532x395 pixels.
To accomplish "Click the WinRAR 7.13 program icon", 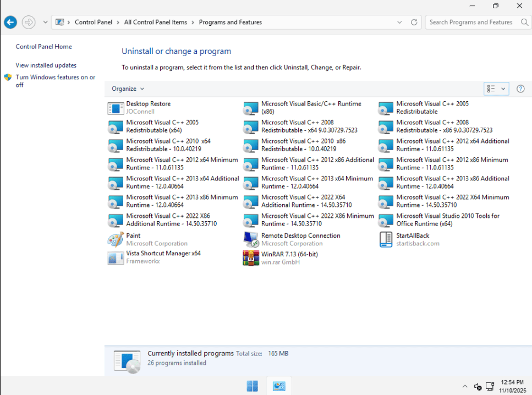I will click(251, 258).
